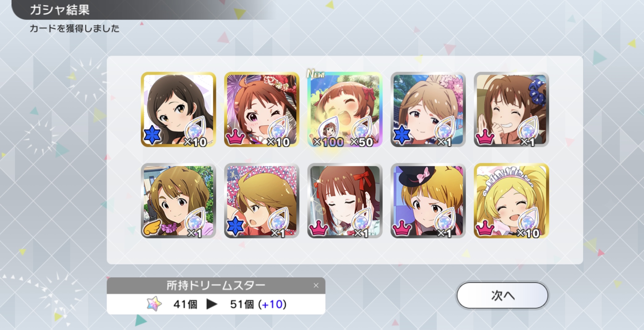Close the 所持ドリームスター panel

click(x=316, y=285)
